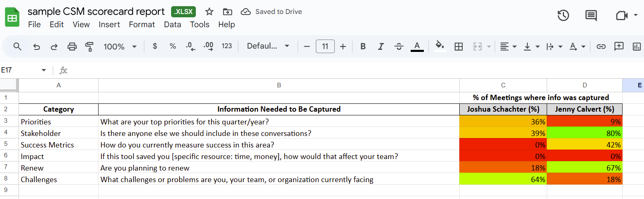Decrease decimal places
Viewport: 644px width, 199px height.
point(190,46)
